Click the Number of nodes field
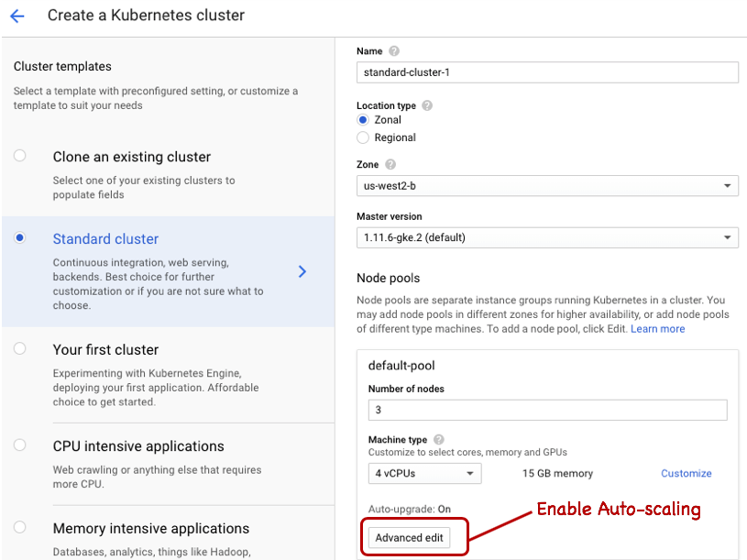Screen dimensions: 747x560 point(547,410)
